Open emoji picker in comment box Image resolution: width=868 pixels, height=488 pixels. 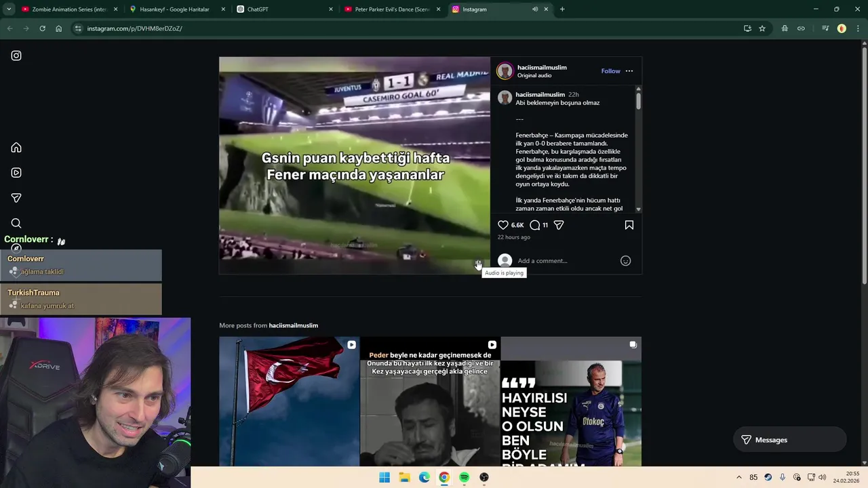pyautogui.click(x=626, y=261)
